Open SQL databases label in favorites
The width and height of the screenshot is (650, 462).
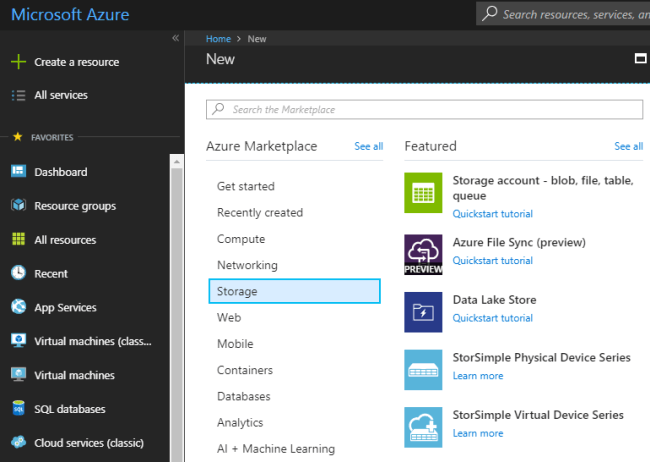click(70, 409)
